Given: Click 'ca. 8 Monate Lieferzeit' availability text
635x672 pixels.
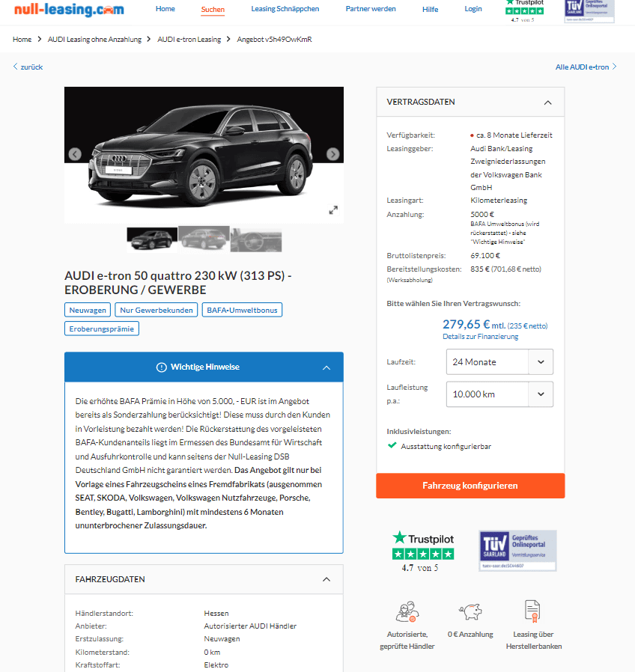Looking at the screenshot, I should [x=514, y=135].
